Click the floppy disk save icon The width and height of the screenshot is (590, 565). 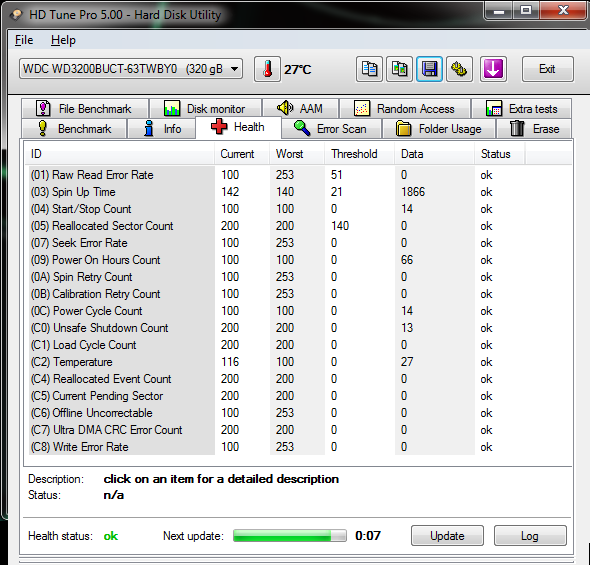click(x=429, y=69)
